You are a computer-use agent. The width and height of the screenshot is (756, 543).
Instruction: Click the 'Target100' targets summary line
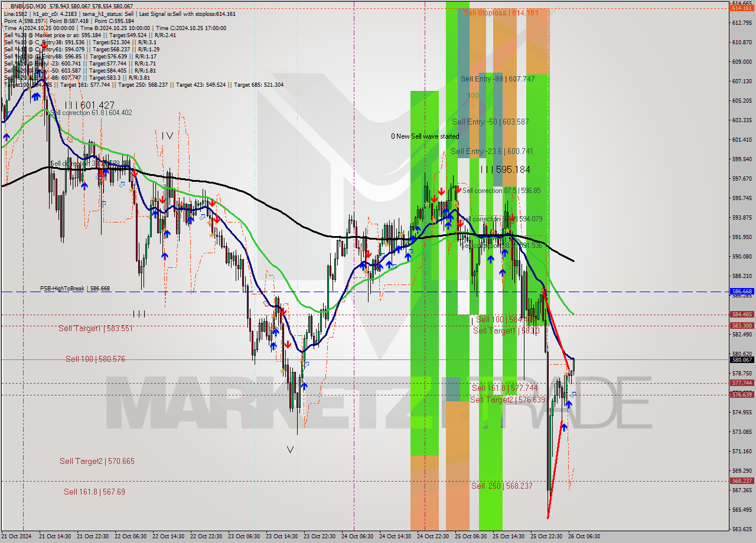pos(144,85)
